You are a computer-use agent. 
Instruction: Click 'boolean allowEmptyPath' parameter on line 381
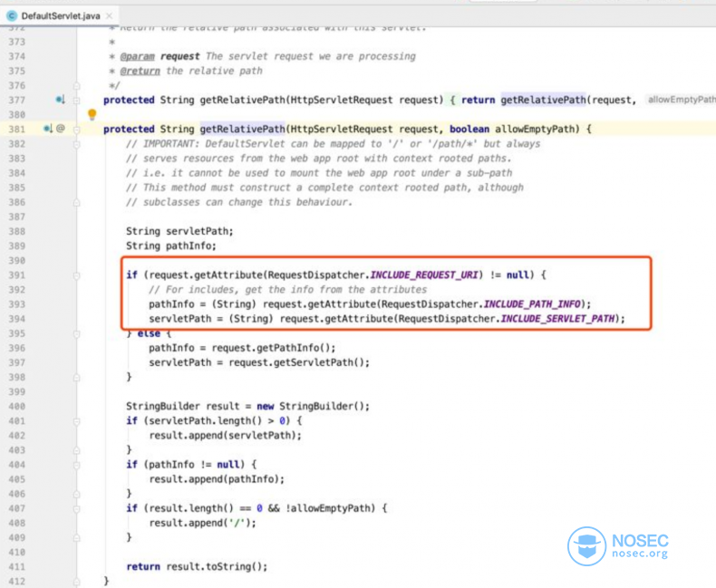(x=511, y=129)
